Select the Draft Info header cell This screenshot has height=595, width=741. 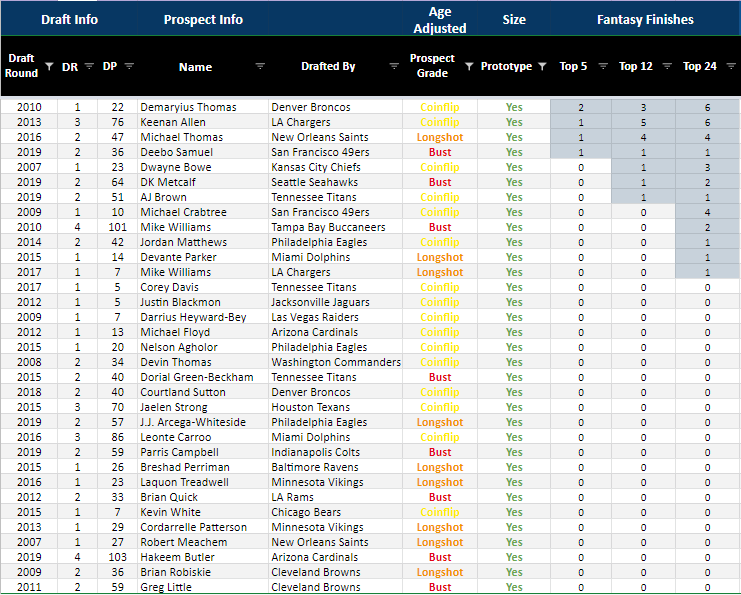pos(69,19)
